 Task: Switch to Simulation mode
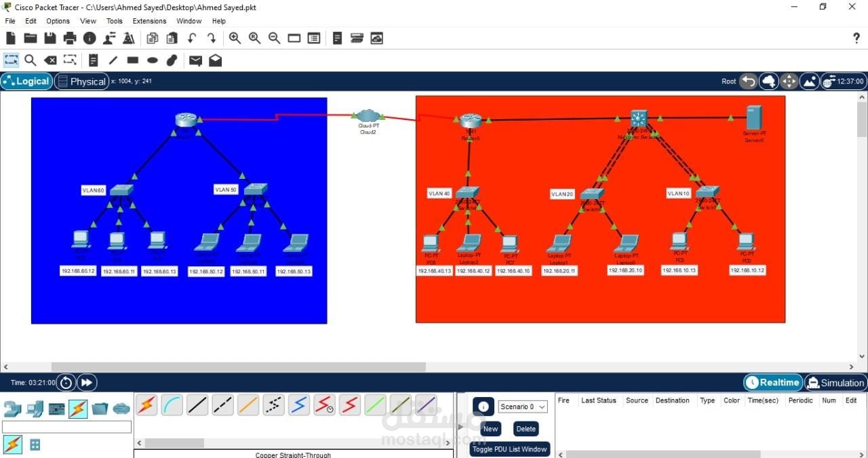point(835,383)
